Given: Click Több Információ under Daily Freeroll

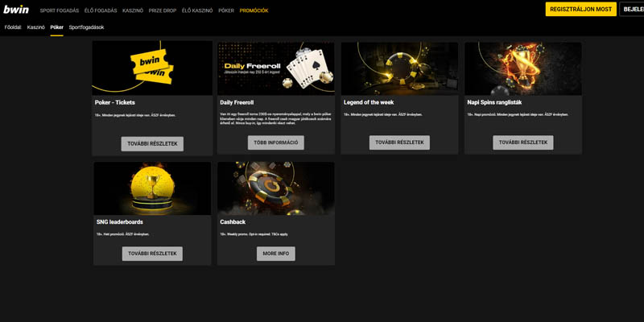Looking at the screenshot, I should point(276,142).
